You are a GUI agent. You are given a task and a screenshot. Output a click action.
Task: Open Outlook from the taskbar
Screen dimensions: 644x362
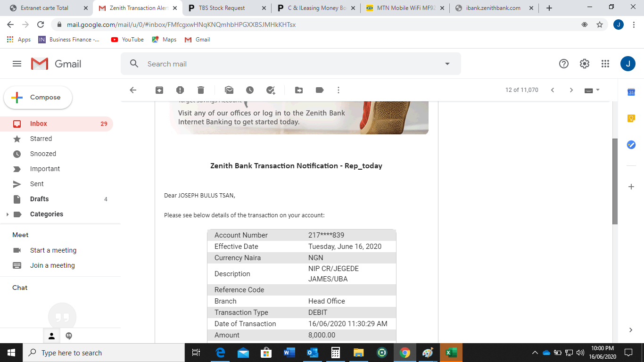point(313,353)
